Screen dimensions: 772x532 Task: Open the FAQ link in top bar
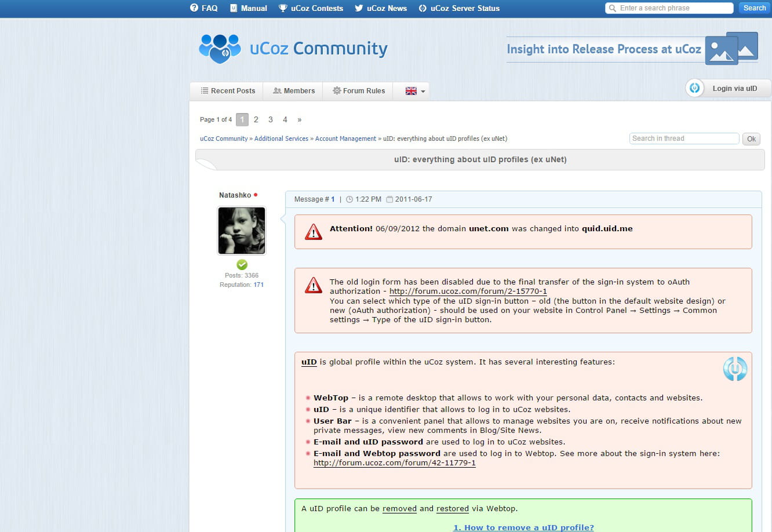(204, 8)
